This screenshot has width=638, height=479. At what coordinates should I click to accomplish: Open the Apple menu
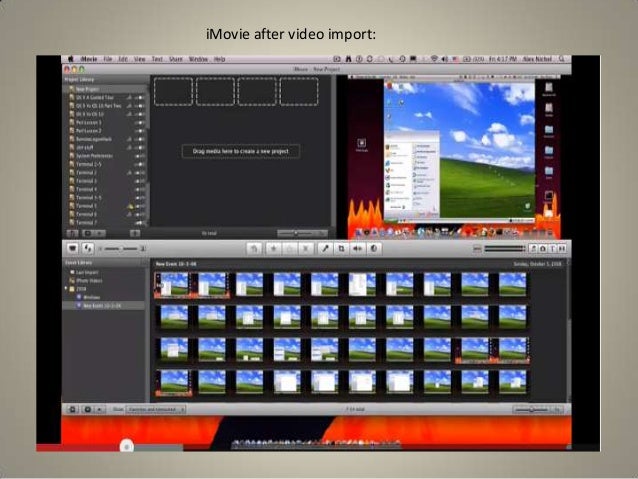(70, 59)
